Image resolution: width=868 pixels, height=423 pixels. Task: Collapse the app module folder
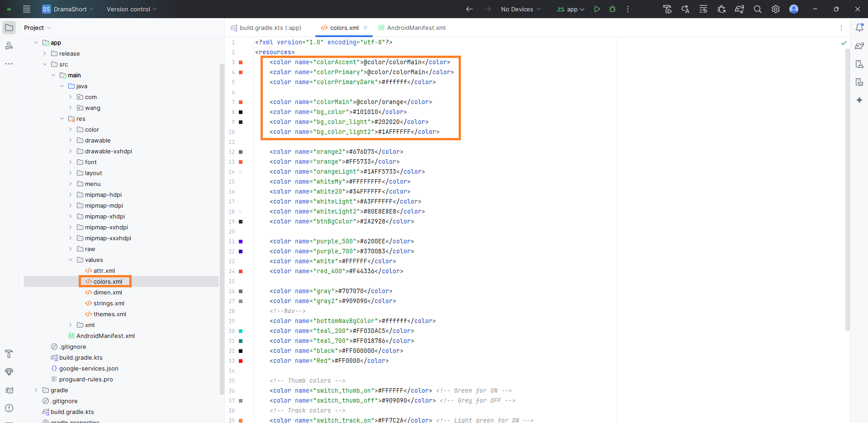click(x=36, y=43)
